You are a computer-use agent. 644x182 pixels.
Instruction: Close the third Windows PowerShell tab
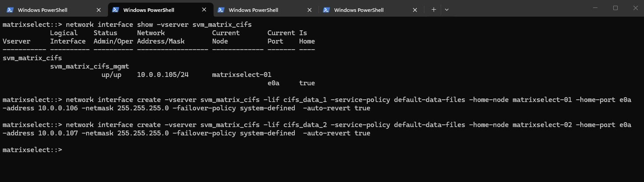coord(310,10)
